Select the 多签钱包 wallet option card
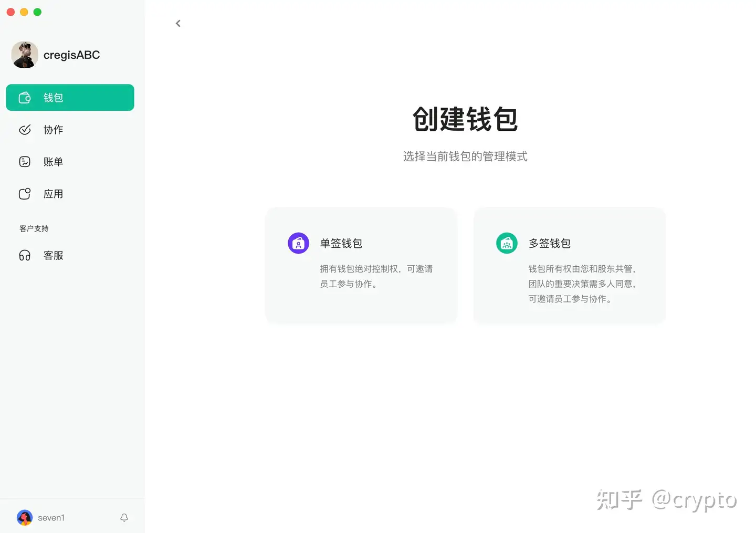756x533 pixels. click(x=569, y=265)
